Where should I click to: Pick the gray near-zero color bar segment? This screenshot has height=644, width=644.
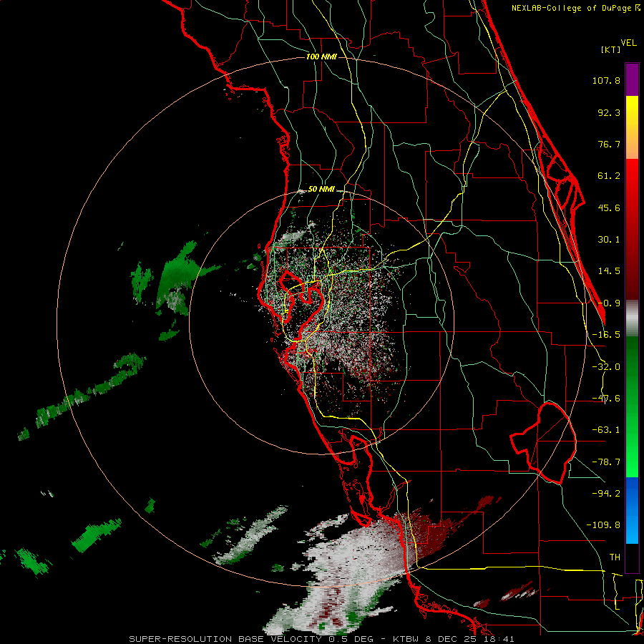pyautogui.click(x=632, y=318)
